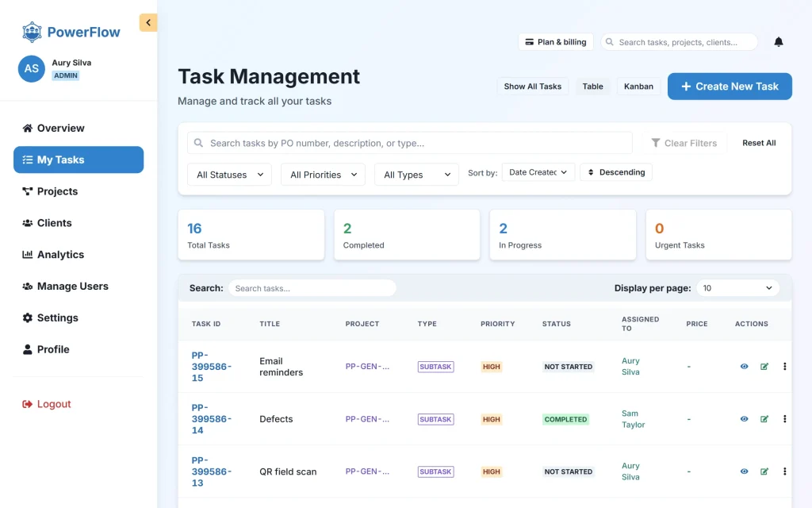Viewport: 812px width, 508px height.
Task: Log out via Logout link
Action: pyautogui.click(x=47, y=404)
